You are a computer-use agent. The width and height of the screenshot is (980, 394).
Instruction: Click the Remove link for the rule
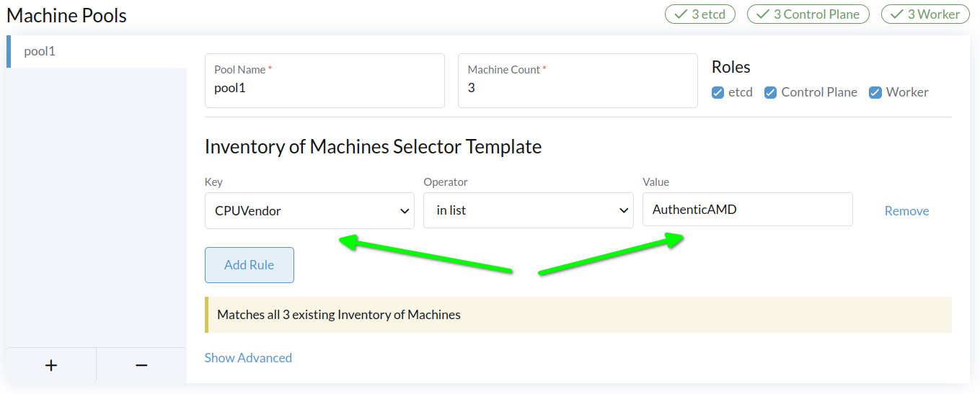point(906,211)
